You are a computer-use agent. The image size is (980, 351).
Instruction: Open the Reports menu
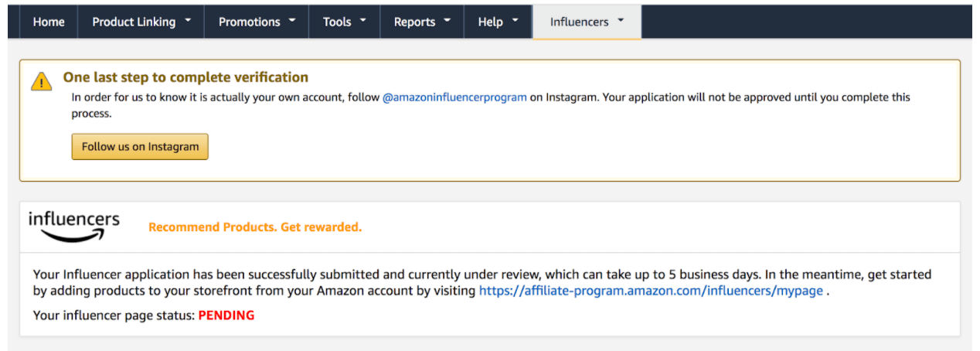[x=422, y=22]
